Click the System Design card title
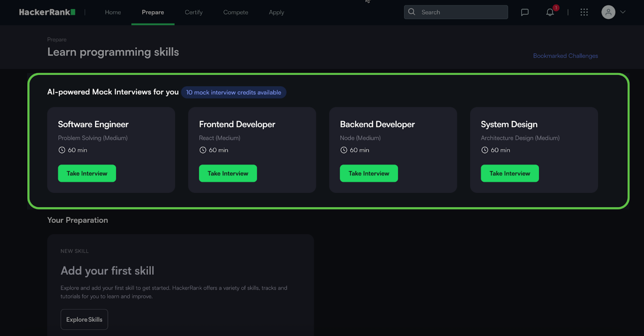The image size is (644, 336). point(509,124)
